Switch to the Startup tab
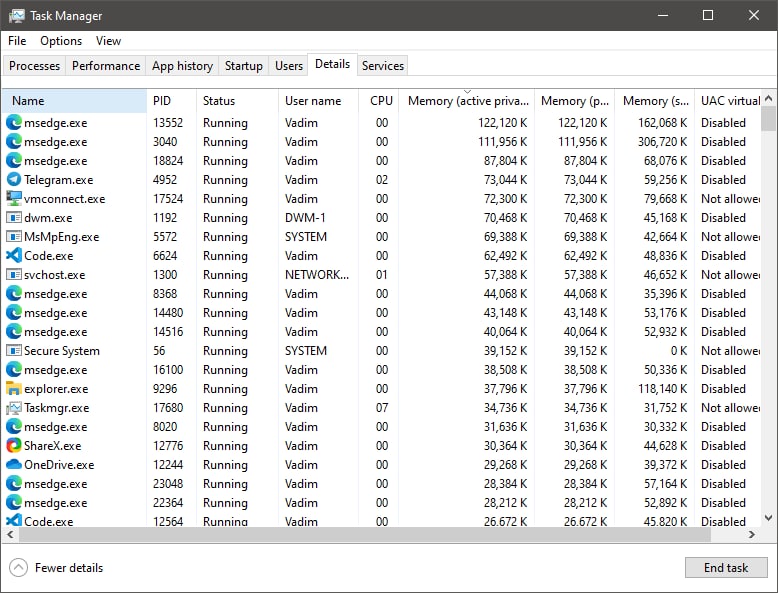Viewport: 778px width, 593px height. [x=244, y=66]
